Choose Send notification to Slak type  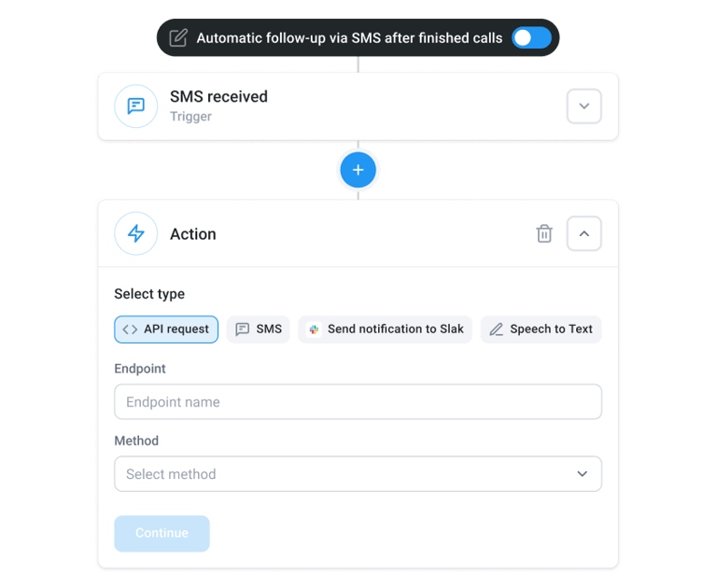tap(385, 329)
